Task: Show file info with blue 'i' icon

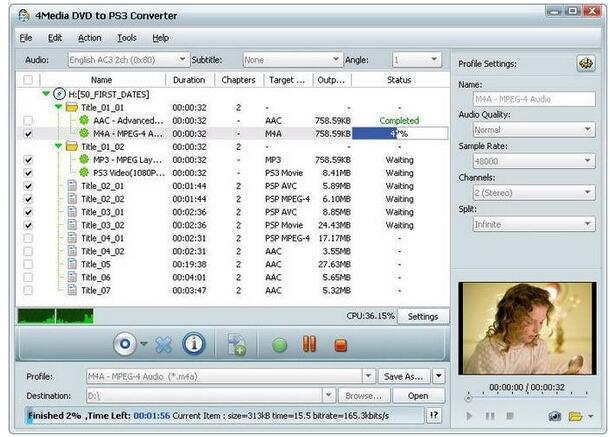Action: (x=194, y=344)
